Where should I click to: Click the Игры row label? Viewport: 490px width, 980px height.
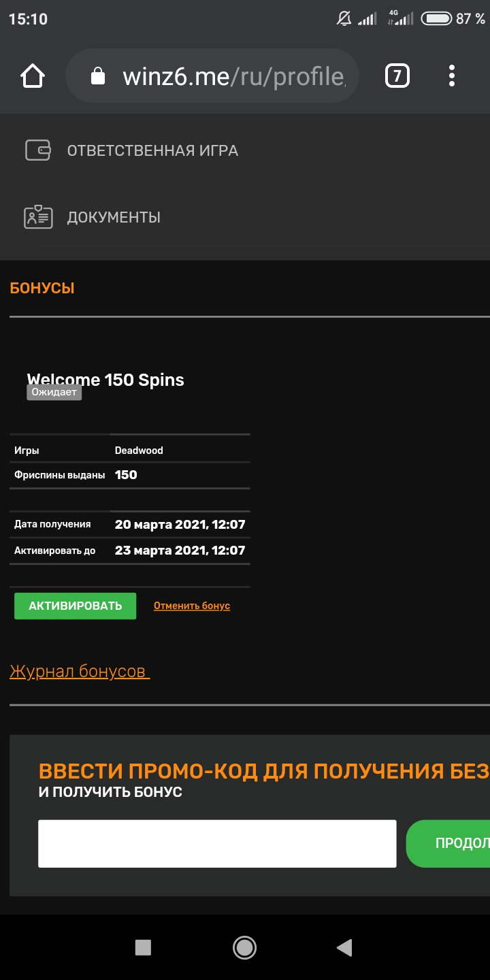pyautogui.click(x=27, y=451)
